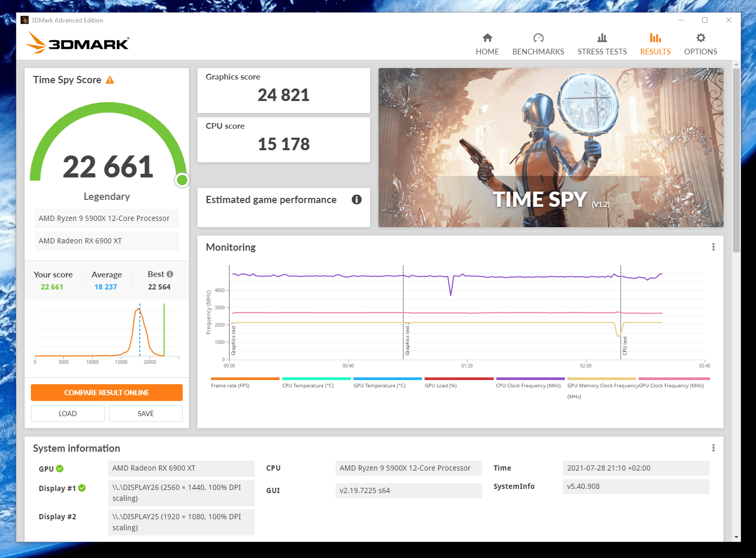This screenshot has width=756, height=558.
Task: Click the info icon beside Best score
Action: [x=170, y=274]
